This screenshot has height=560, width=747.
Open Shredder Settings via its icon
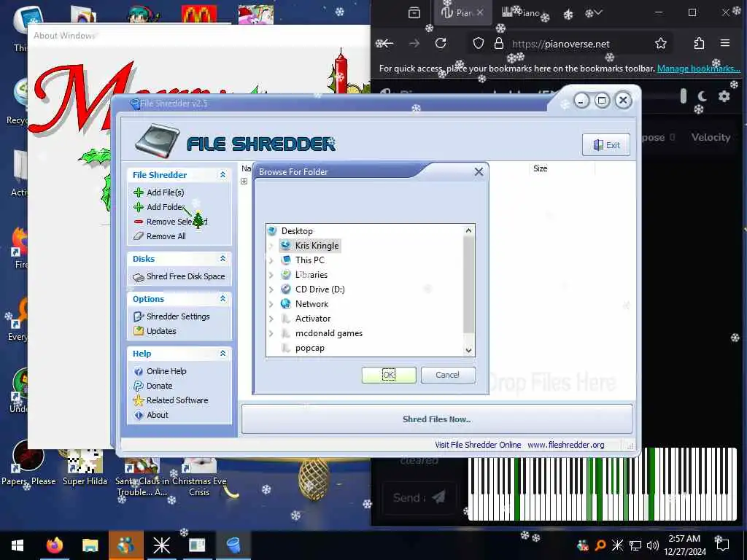pyautogui.click(x=139, y=316)
